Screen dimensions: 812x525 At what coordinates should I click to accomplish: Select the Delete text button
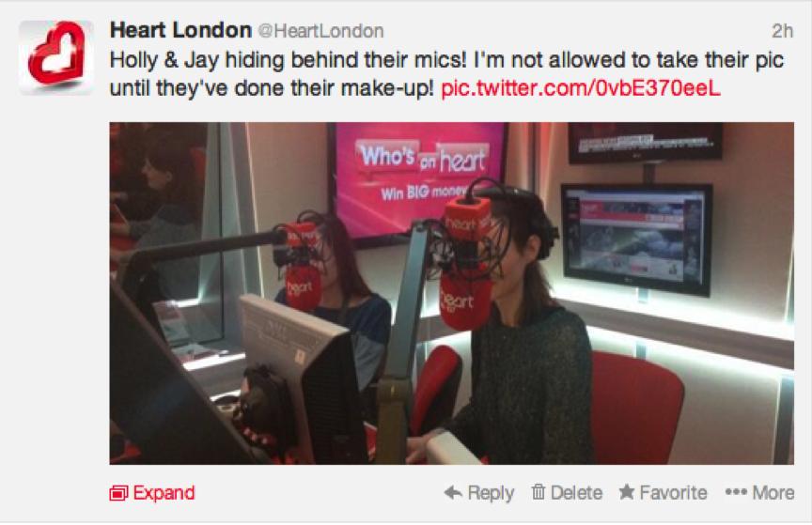coord(576,492)
